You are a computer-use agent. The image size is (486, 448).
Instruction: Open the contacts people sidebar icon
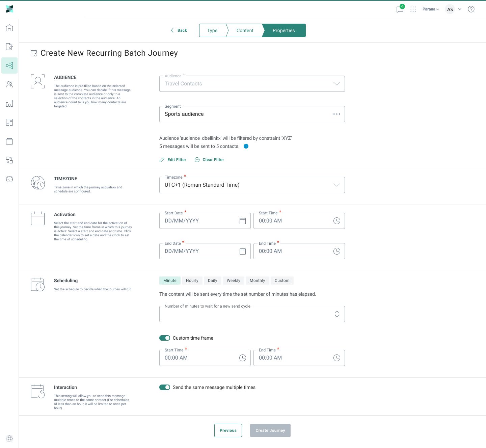pos(9,84)
